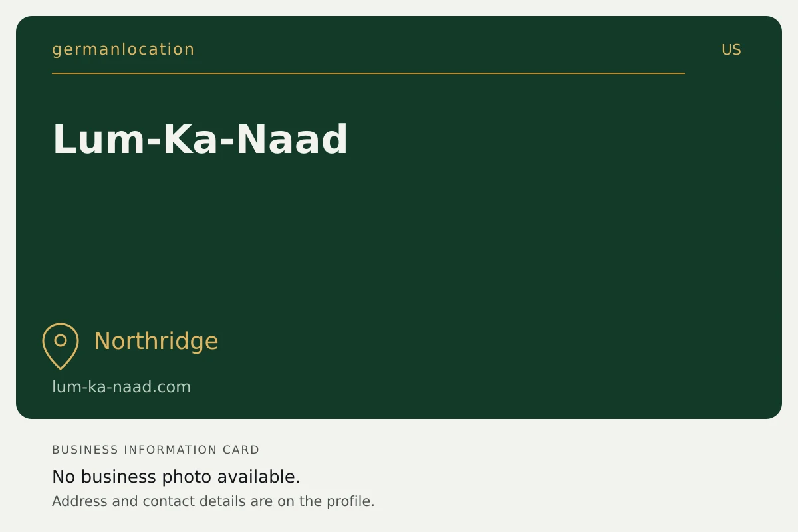Image resolution: width=798 pixels, height=532 pixels.
Task: Click the small circle inside the pin icon
Action: (x=61, y=340)
